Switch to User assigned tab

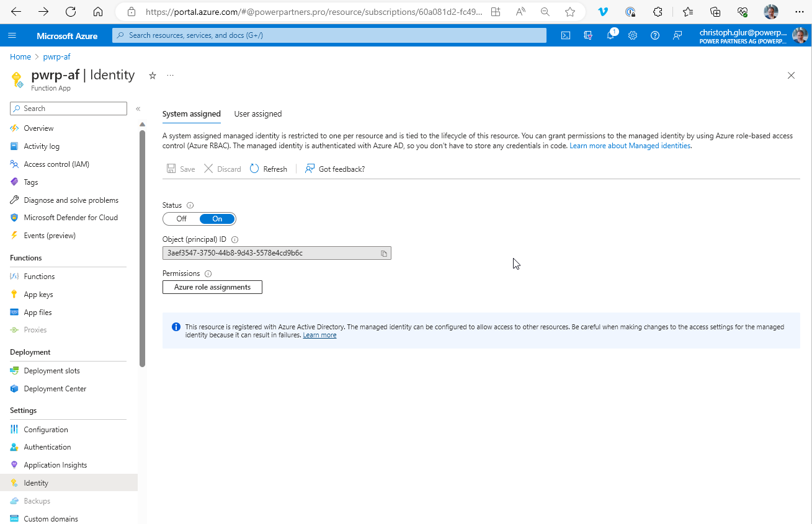click(258, 114)
